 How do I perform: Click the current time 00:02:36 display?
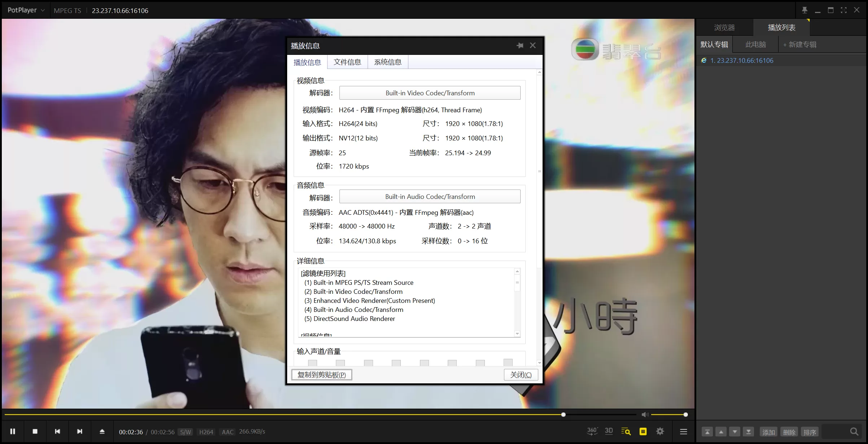pos(131,432)
